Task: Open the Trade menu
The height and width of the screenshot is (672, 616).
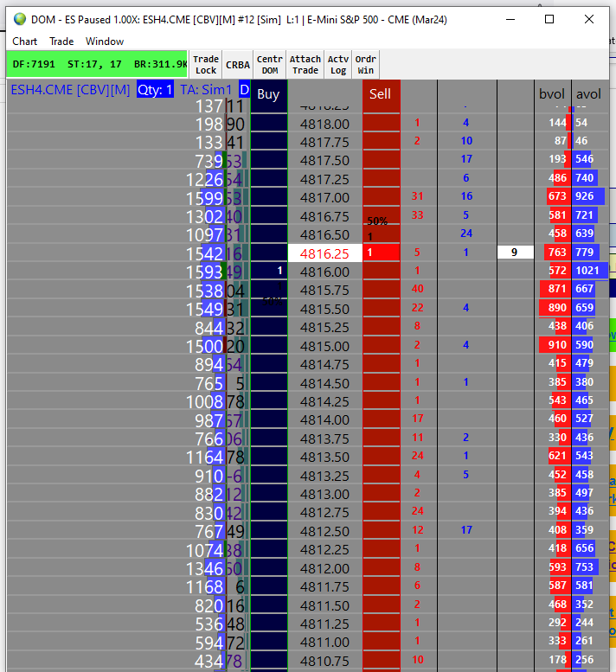Action: point(61,42)
